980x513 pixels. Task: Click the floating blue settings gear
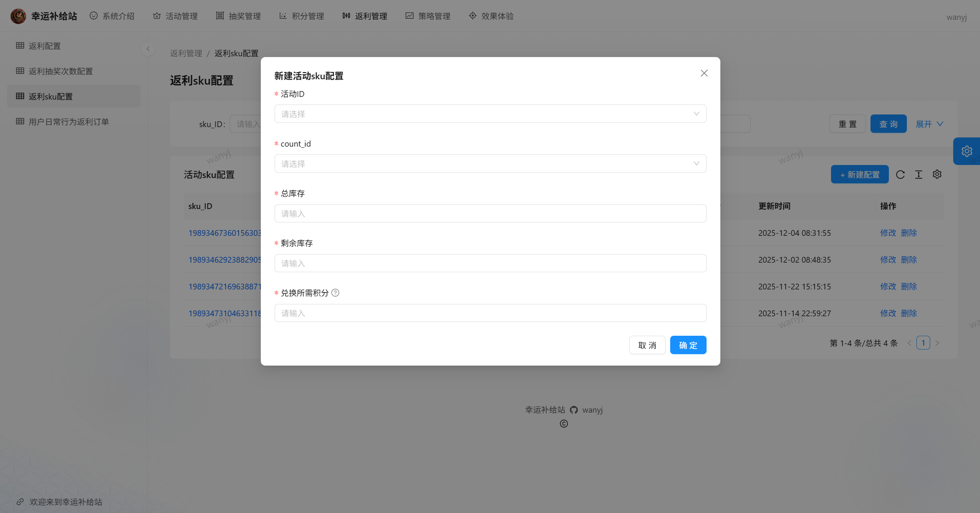pyautogui.click(x=967, y=151)
